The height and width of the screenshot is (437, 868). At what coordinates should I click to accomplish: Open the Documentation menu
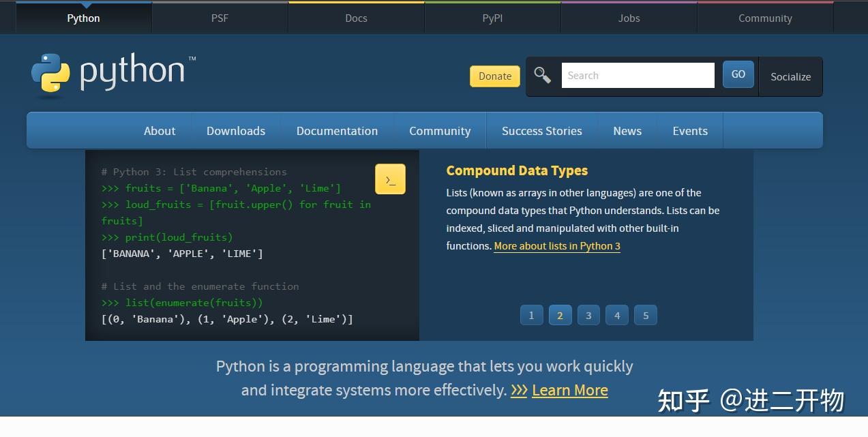[x=337, y=130]
